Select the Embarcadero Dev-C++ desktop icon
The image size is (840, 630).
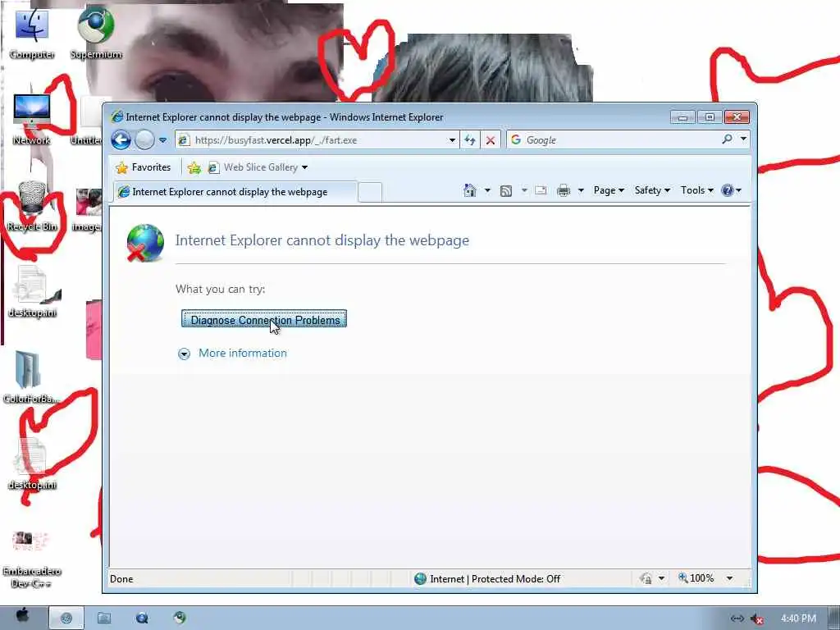[32, 559]
